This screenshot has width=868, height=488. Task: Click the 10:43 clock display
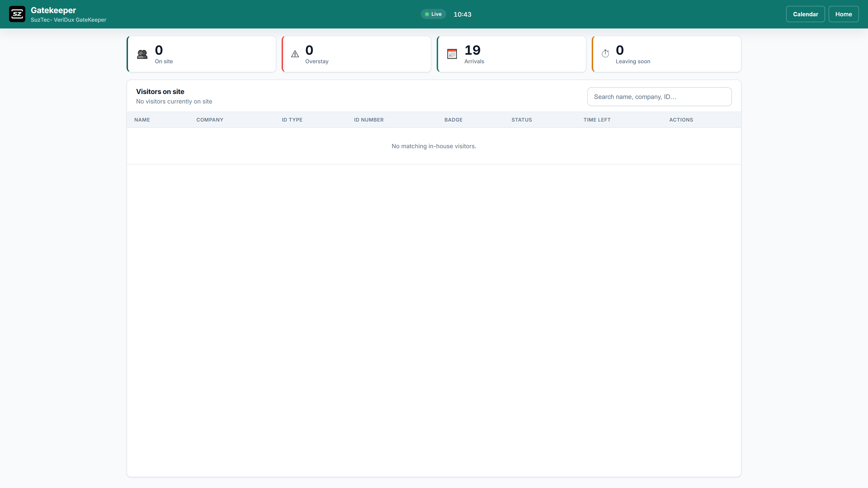pyautogui.click(x=462, y=14)
